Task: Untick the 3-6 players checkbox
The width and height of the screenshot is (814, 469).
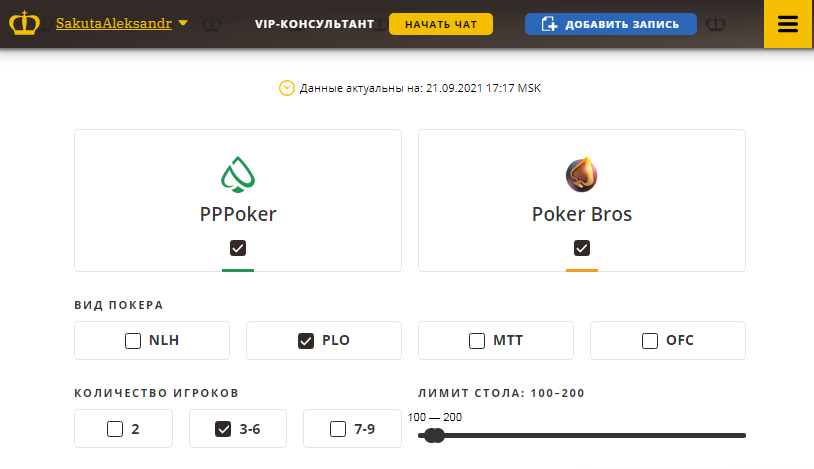Action: [x=224, y=430]
